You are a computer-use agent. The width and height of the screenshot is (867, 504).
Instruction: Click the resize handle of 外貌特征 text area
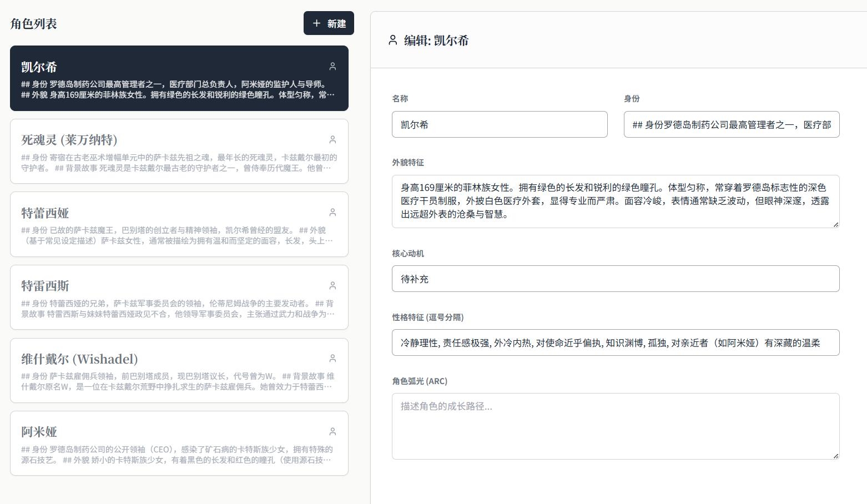836,224
